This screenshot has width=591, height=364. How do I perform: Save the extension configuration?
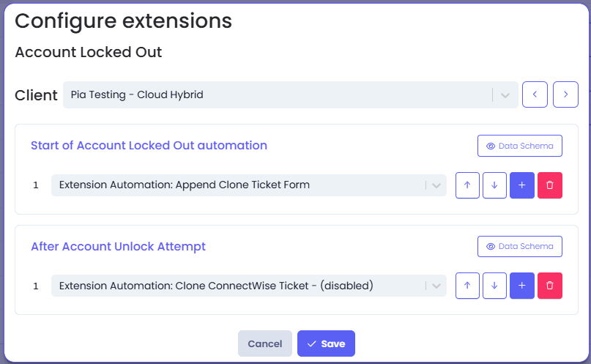[x=326, y=343]
